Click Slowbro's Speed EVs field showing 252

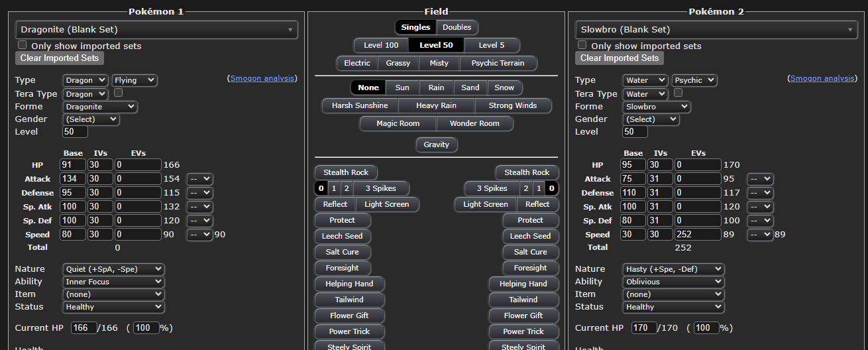pyautogui.click(x=698, y=235)
